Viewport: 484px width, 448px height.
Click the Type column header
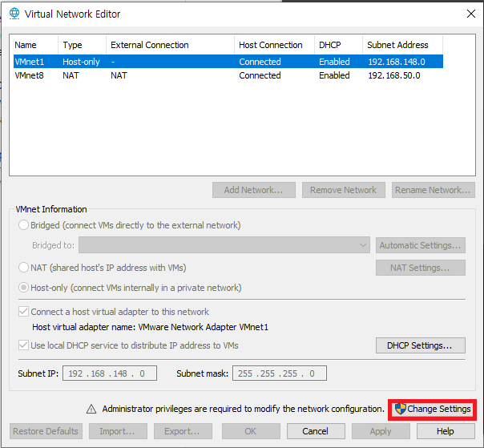[x=82, y=45]
